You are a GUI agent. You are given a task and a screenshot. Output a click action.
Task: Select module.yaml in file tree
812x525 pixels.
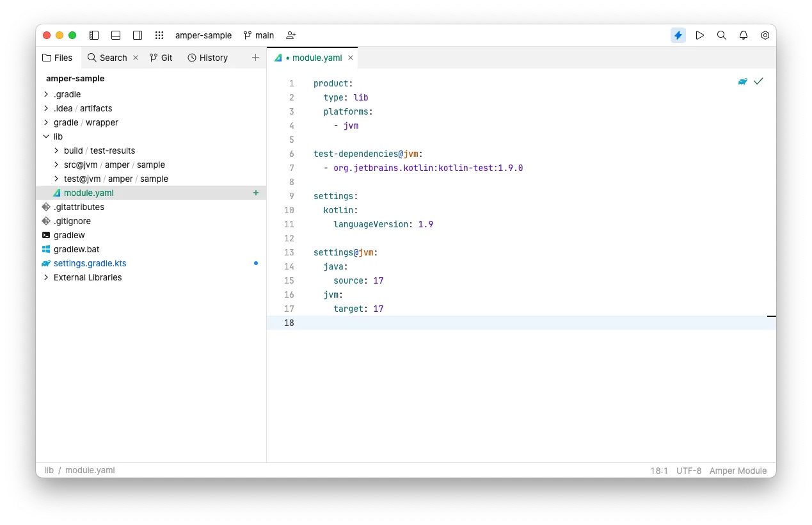(x=151, y=193)
